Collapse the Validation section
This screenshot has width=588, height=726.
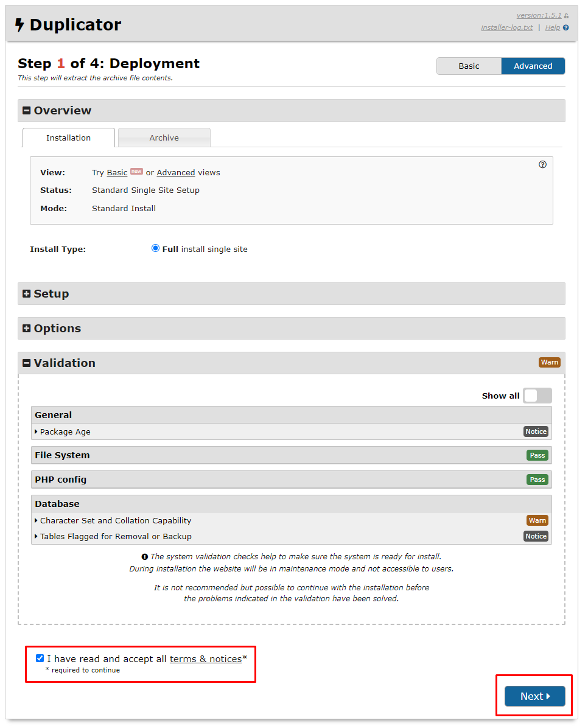[291, 363]
